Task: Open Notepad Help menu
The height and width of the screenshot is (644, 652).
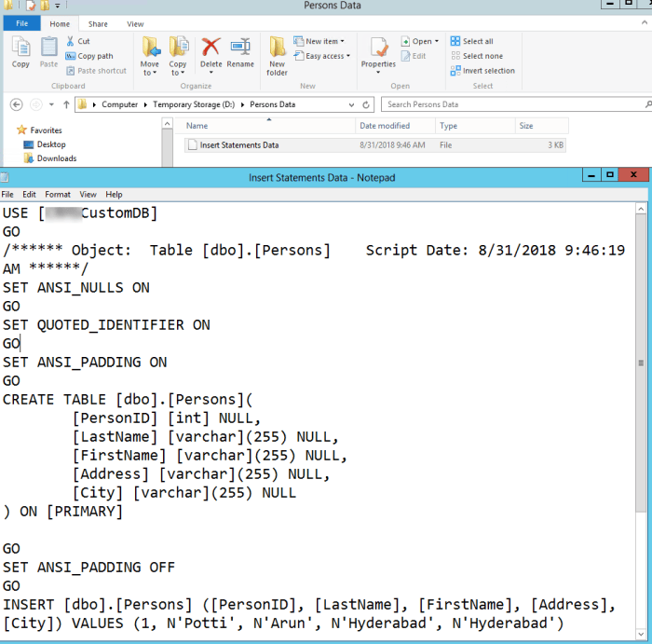Action: [114, 194]
